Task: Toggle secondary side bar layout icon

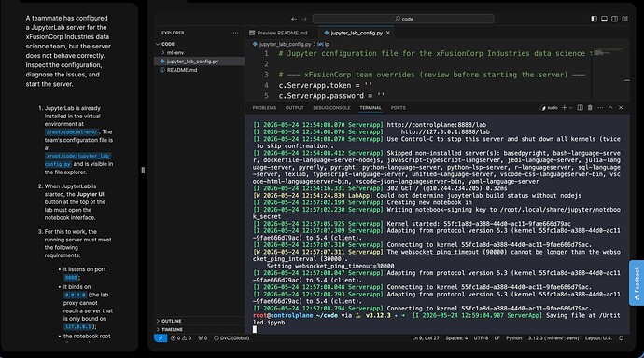Action: [x=614, y=19]
